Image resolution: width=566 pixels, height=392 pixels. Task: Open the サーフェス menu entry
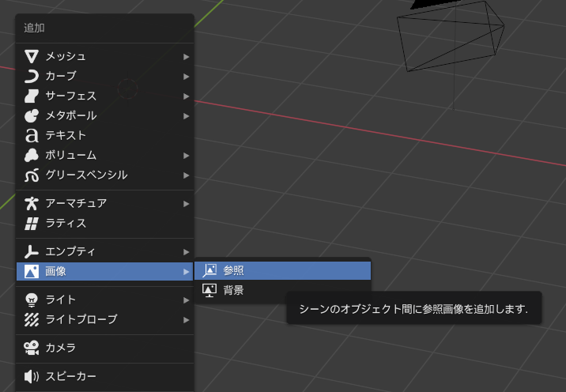point(104,96)
